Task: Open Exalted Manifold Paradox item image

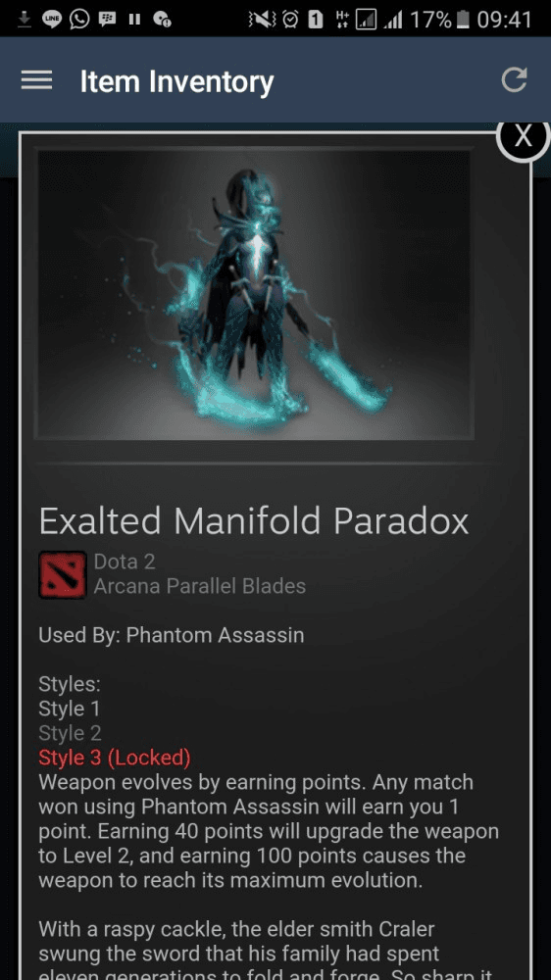Action: pos(254,293)
